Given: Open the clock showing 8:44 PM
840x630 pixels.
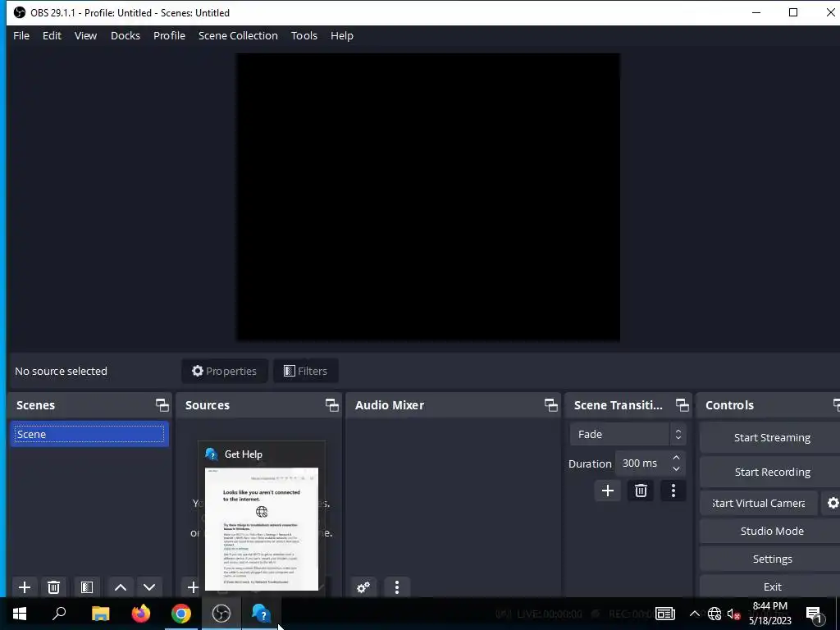Looking at the screenshot, I should coord(769,614).
